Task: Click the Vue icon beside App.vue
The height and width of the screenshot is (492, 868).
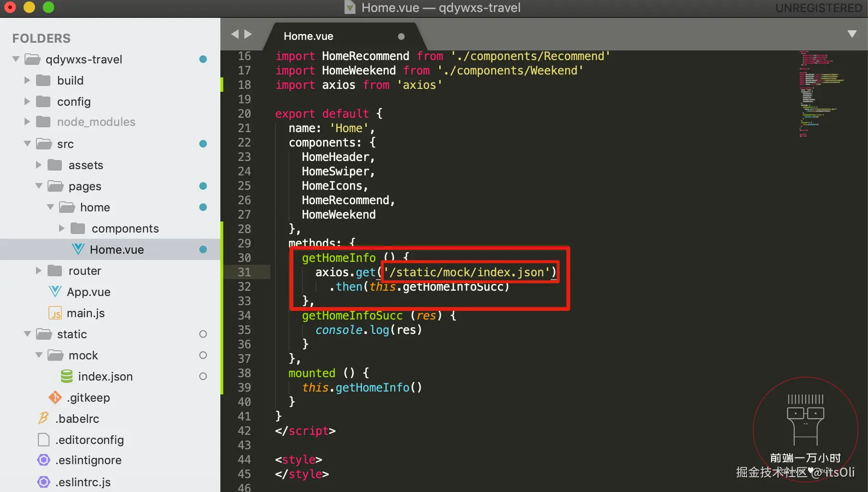Action: pos(55,292)
